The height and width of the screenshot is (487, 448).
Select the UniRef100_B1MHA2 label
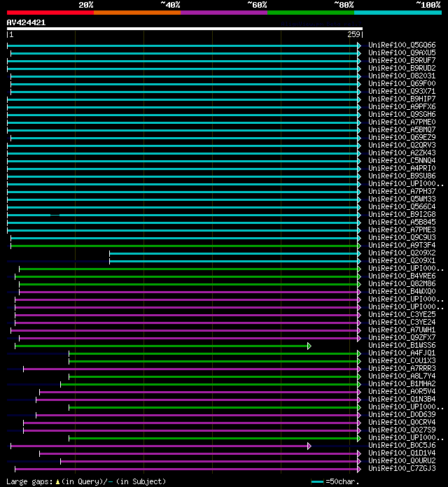(402, 384)
